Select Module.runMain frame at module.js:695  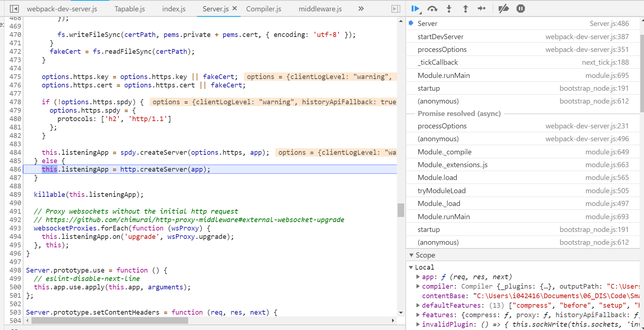coord(523,75)
